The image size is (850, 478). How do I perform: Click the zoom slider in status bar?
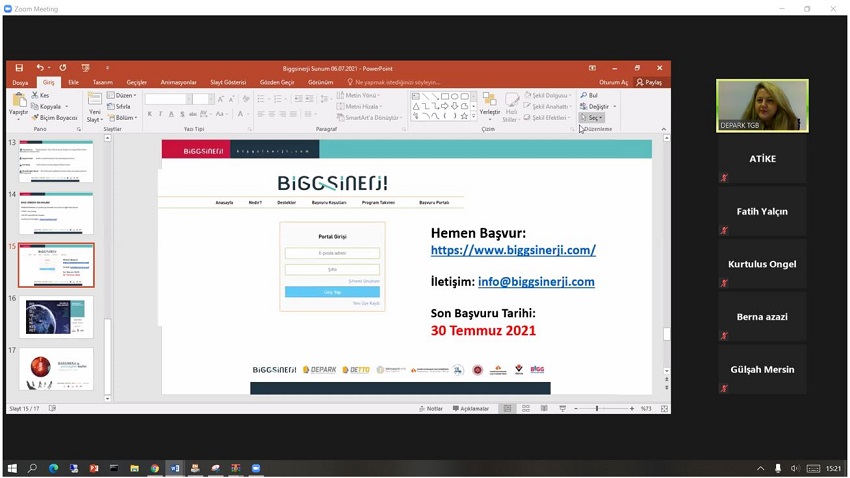[597, 408]
